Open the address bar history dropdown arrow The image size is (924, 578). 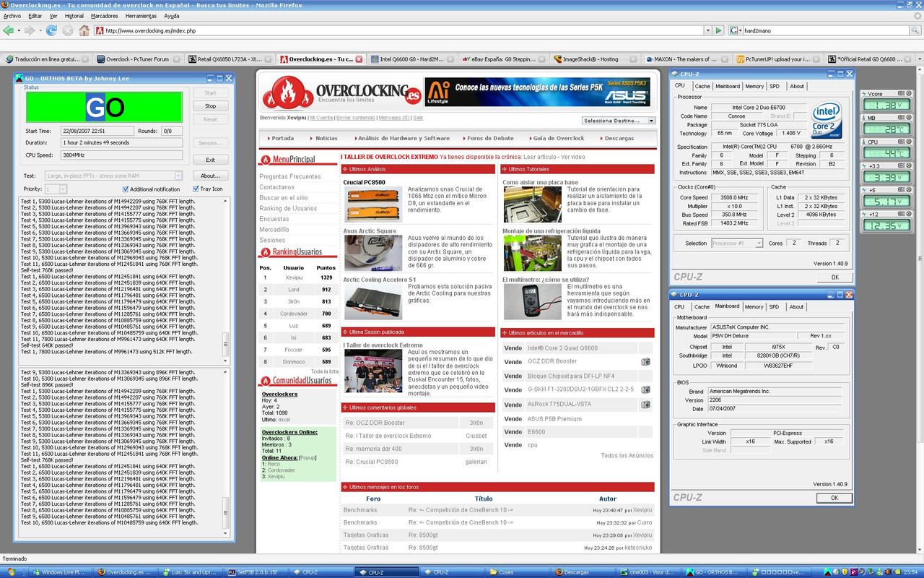point(707,30)
